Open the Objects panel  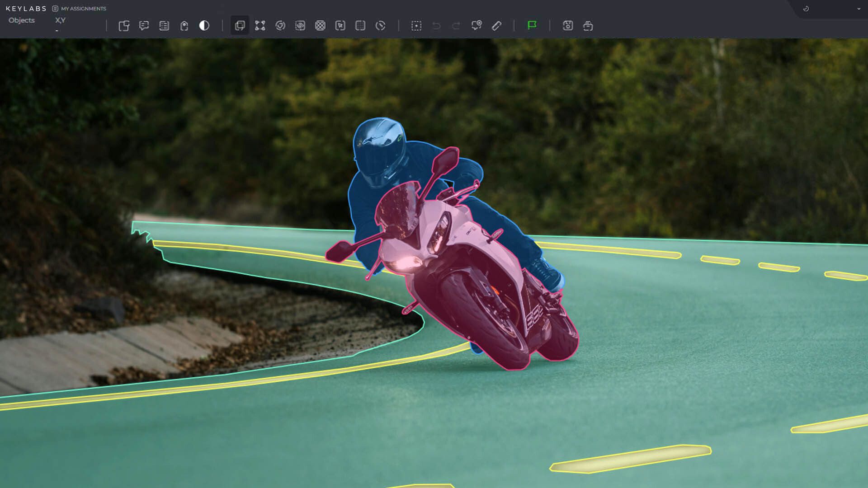point(21,20)
